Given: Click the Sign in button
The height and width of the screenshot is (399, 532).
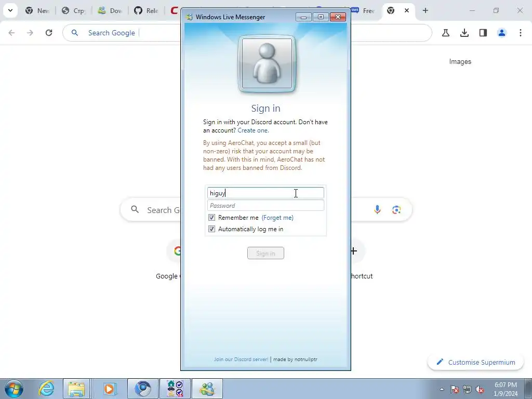Looking at the screenshot, I should pyautogui.click(x=265, y=253).
